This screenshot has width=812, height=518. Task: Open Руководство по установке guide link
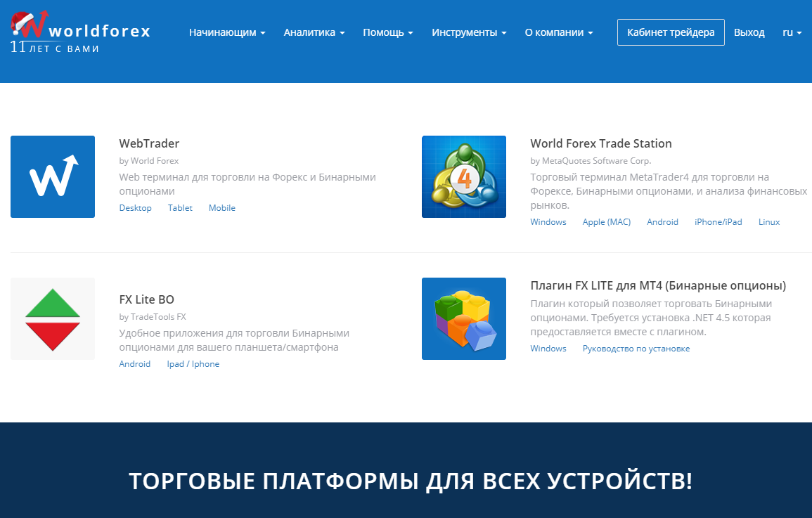tap(636, 349)
